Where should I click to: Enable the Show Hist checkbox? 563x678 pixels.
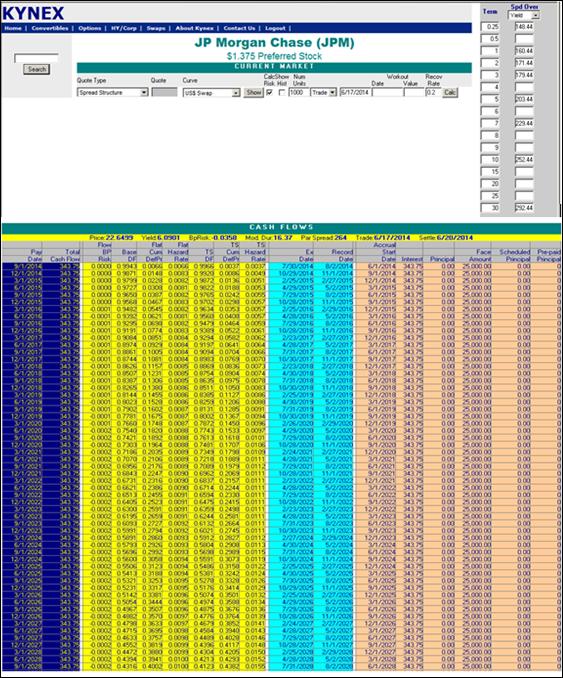coord(282,93)
